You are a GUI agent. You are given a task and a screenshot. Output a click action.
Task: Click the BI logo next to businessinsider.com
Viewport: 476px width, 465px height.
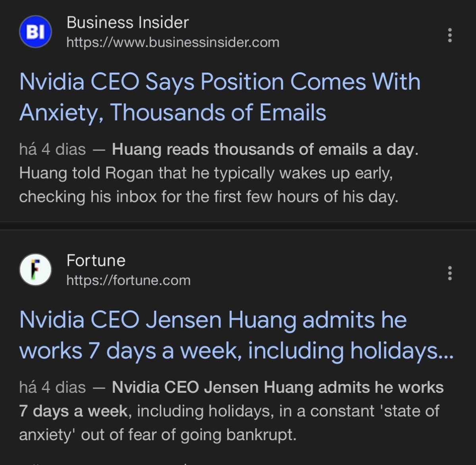click(x=35, y=33)
